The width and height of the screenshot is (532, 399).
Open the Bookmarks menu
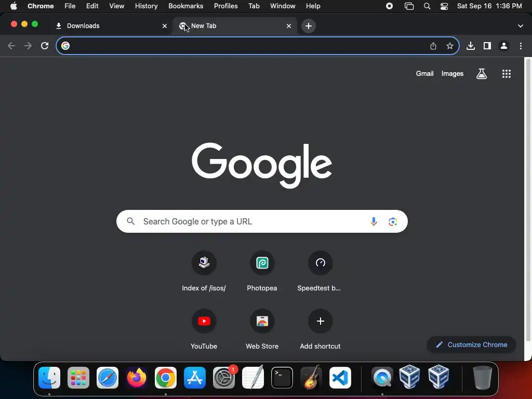[x=185, y=6]
